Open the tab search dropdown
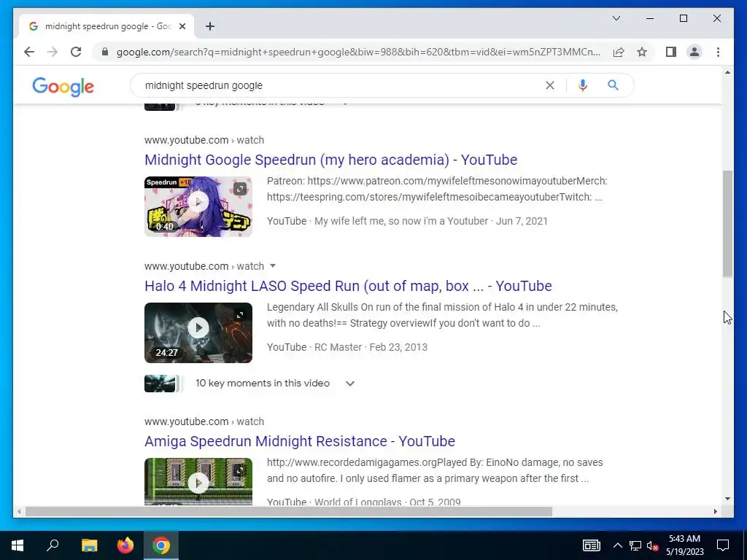 (x=616, y=18)
